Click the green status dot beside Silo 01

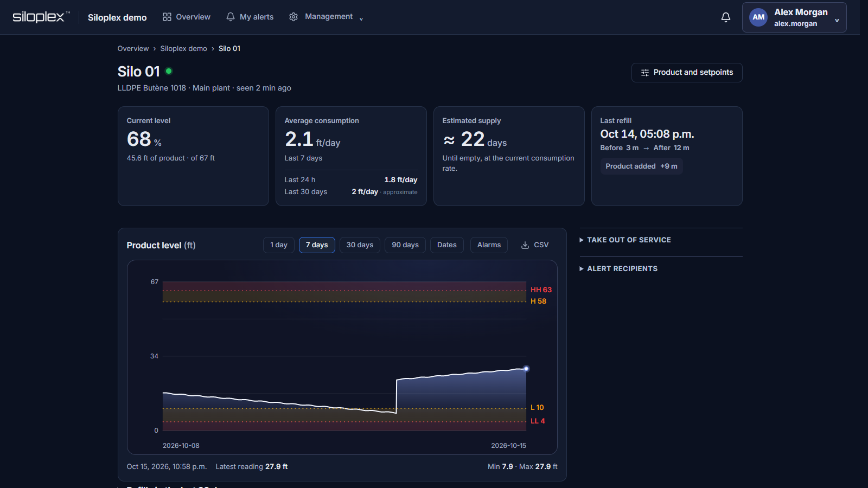169,71
